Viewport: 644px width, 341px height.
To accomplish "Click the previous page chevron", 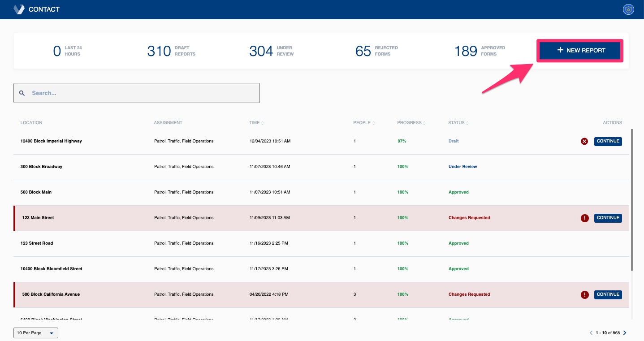I will pos(591,333).
